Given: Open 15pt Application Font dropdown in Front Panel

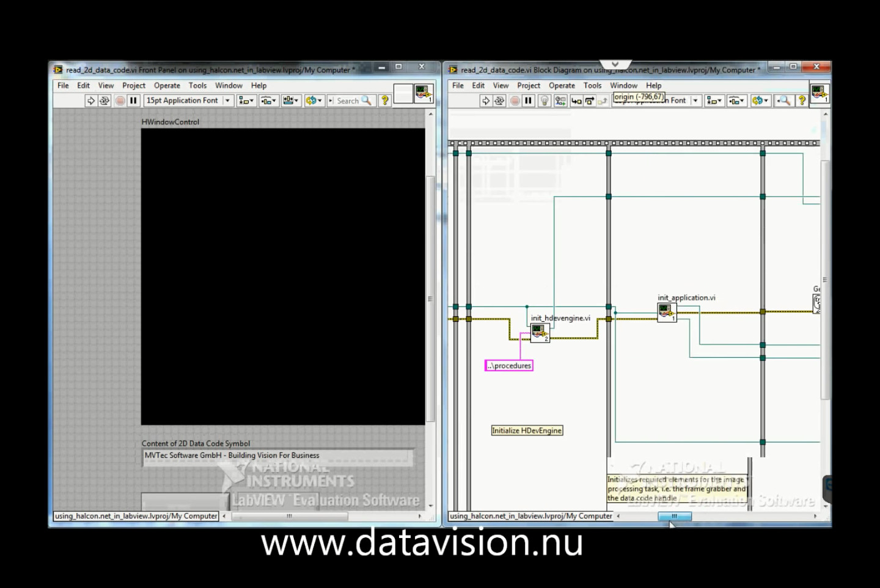Looking at the screenshot, I should click(189, 101).
